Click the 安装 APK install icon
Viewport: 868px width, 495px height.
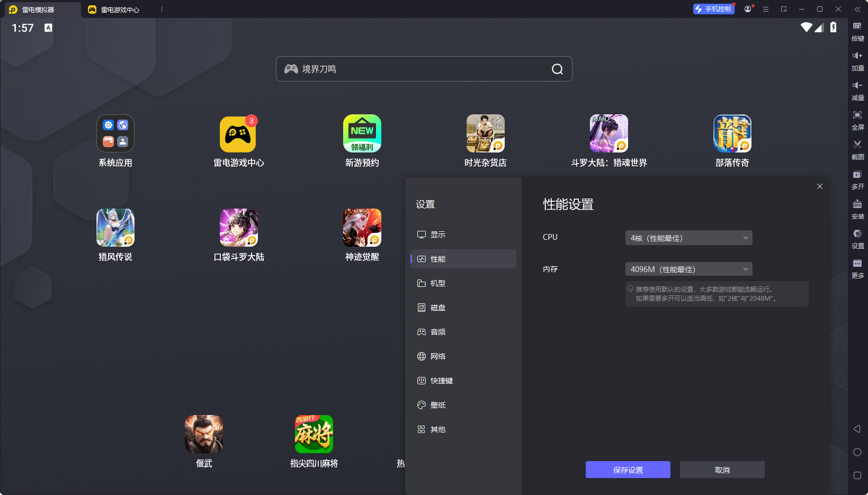coord(857,210)
